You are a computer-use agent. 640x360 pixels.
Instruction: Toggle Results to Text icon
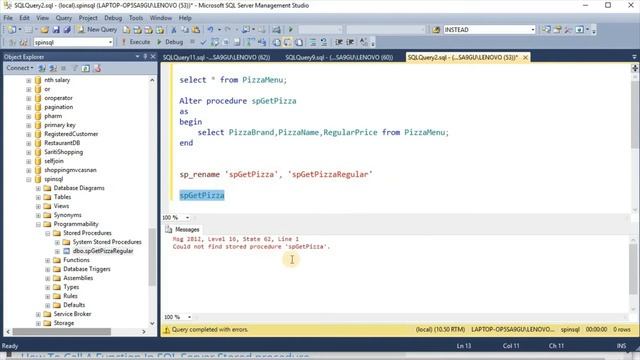click(x=277, y=42)
